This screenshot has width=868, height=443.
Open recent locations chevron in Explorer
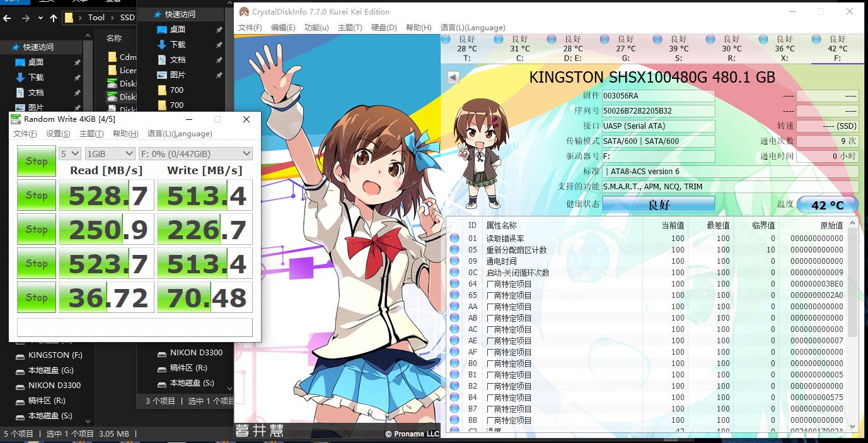tap(40, 18)
